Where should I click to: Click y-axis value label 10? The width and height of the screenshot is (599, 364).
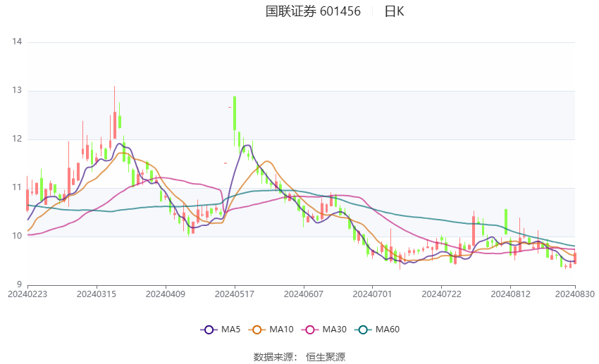point(17,236)
